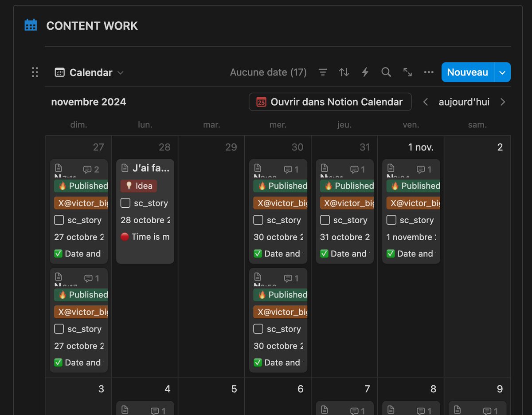Click X@victor tag on upper October 30 card

280,203
